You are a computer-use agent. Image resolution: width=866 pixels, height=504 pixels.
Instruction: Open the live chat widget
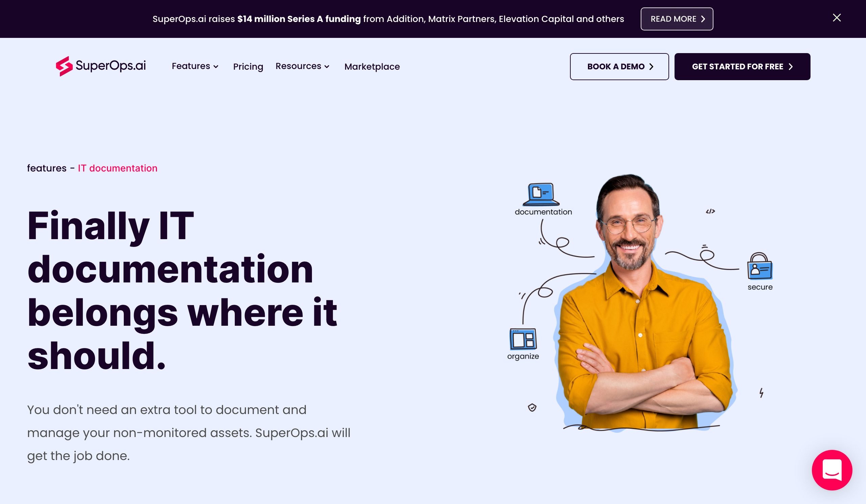831,469
